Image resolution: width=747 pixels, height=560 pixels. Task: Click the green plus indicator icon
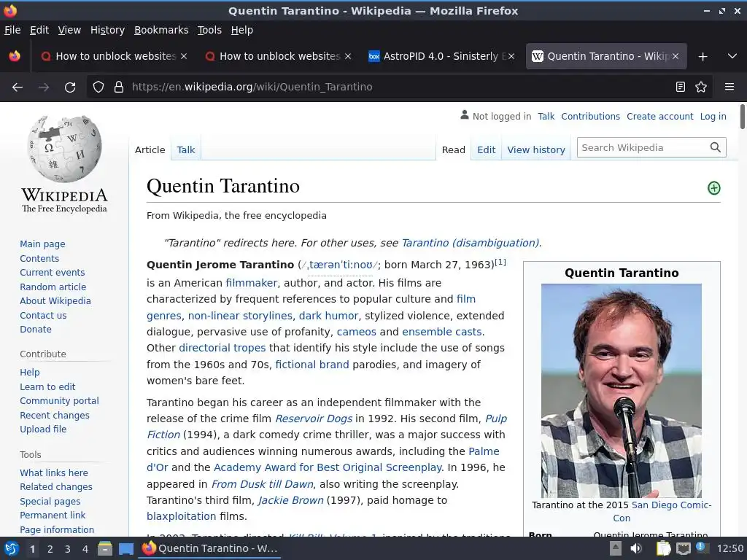click(x=713, y=188)
